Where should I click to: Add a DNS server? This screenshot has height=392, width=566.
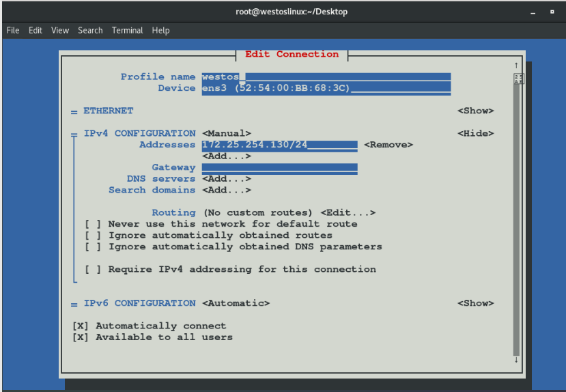point(226,179)
